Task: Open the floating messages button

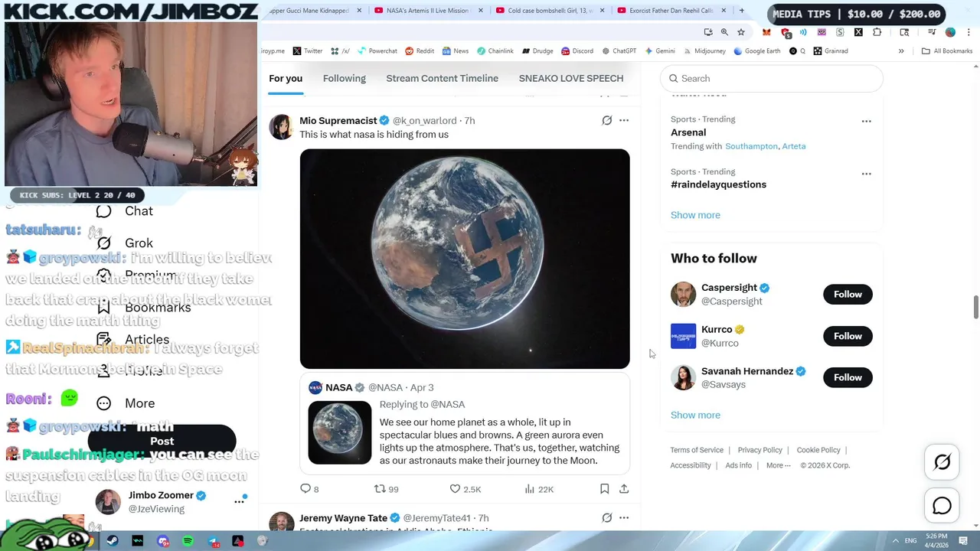Action: (942, 506)
